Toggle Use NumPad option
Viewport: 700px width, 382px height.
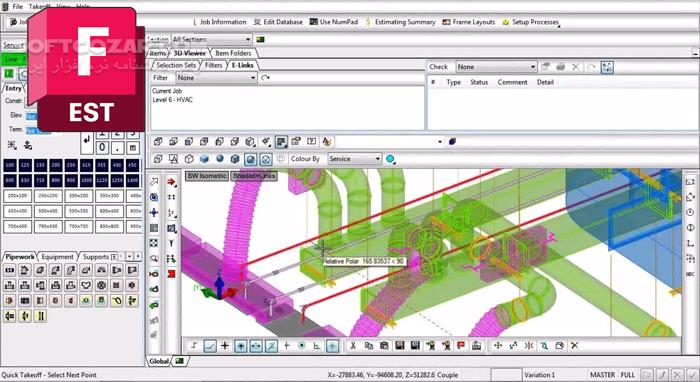coord(334,22)
